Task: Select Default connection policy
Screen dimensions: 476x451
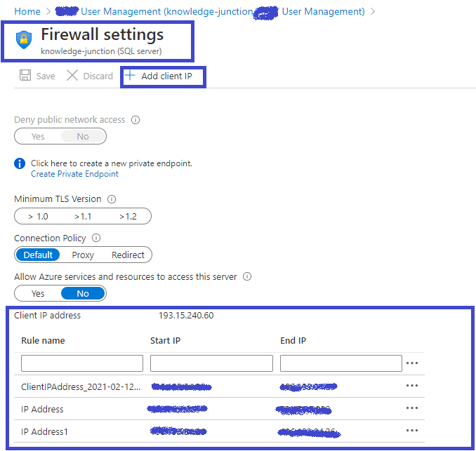Action: [38, 255]
